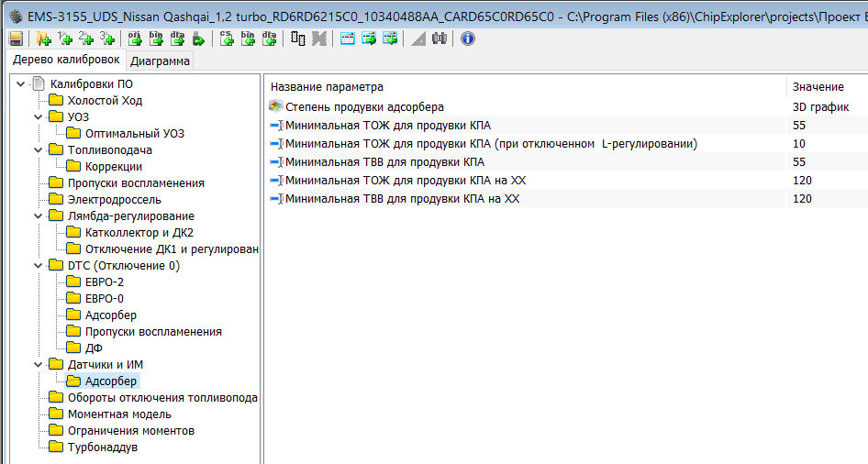The height and width of the screenshot is (464, 868).
Task: Click the add item number 2 icon
Action: coord(86,39)
